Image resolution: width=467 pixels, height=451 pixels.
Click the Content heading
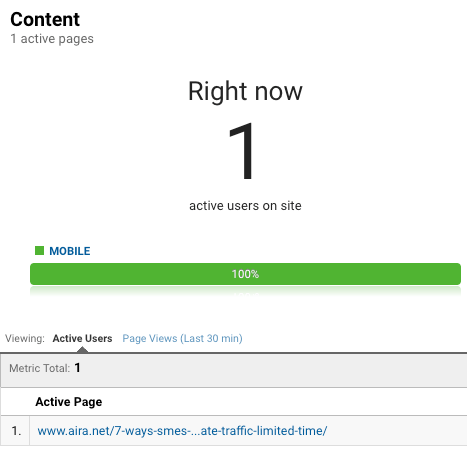point(45,19)
